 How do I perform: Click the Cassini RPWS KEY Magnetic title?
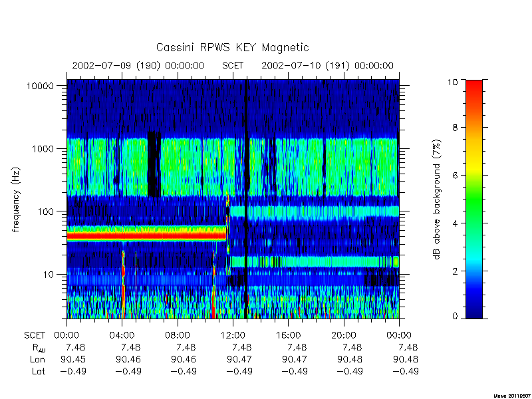point(232,47)
